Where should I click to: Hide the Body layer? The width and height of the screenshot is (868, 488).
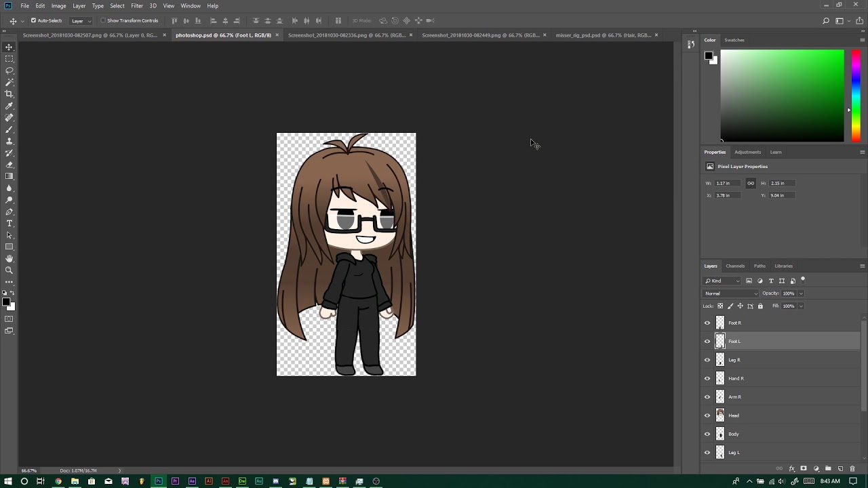click(x=707, y=434)
